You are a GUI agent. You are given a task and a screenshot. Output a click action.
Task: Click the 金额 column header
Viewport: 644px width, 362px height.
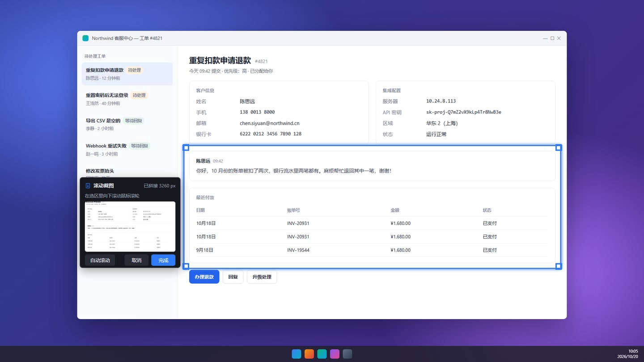point(395,210)
